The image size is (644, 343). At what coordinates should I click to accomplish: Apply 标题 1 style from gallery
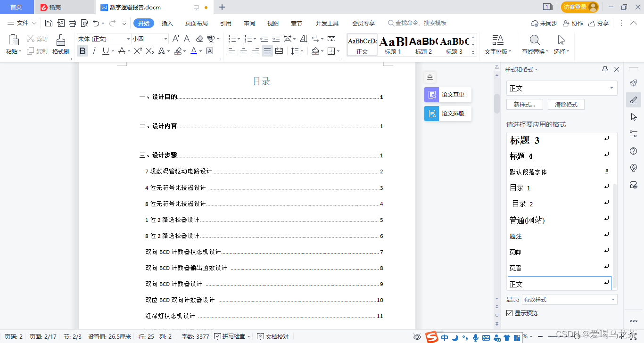(x=393, y=45)
